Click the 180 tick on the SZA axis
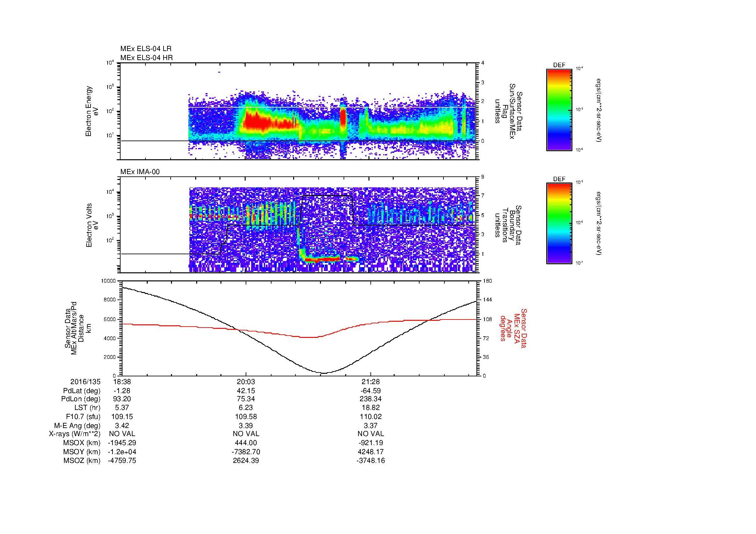Screen dimensions: 756x534 (x=487, y=281)
